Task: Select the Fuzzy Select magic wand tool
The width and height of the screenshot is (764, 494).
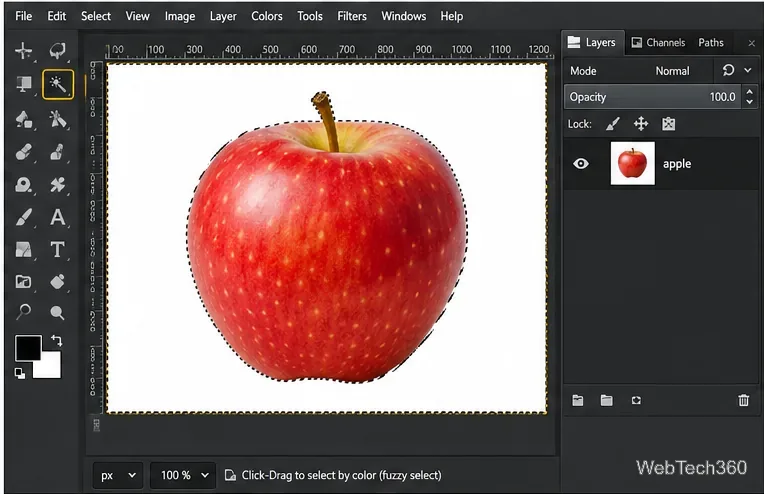Action: coord(58,84)
